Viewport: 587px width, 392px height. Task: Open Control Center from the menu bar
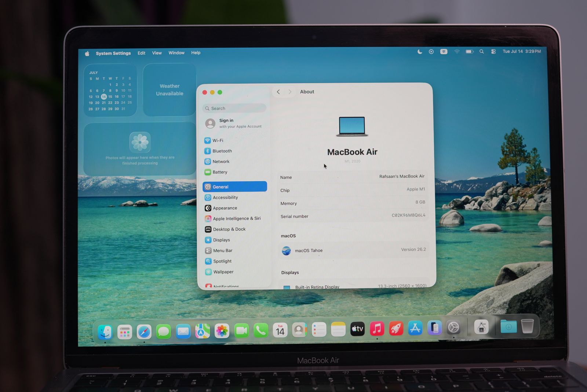(493, 52)
